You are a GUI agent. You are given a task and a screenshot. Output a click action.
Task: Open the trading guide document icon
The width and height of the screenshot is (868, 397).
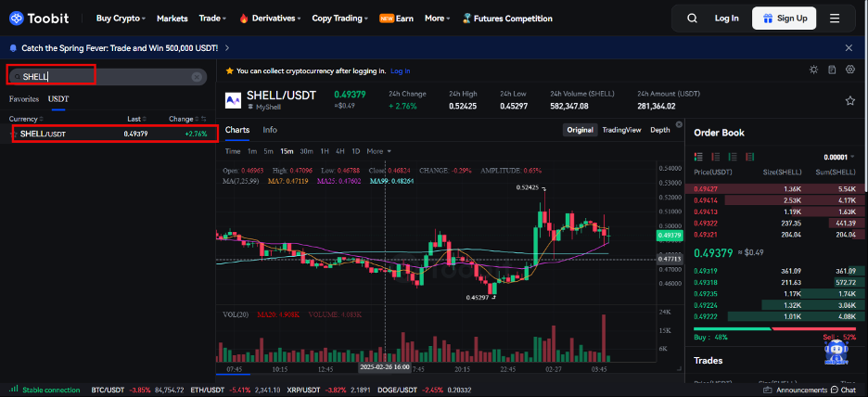[831, 70]
